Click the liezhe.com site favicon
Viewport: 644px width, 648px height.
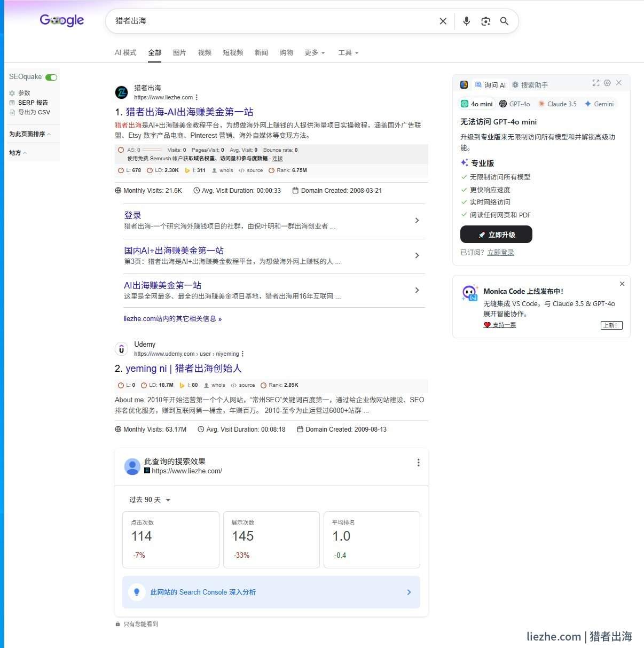coord(121,92)
